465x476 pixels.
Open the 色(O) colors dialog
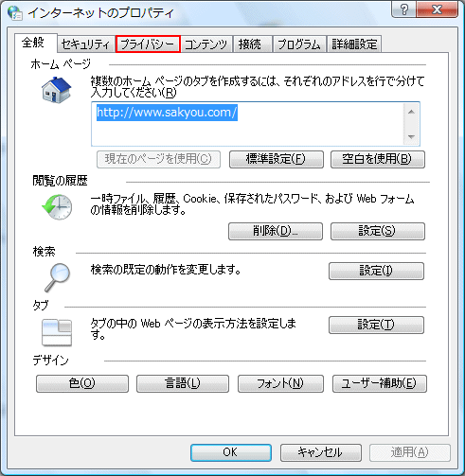(82, 383)
